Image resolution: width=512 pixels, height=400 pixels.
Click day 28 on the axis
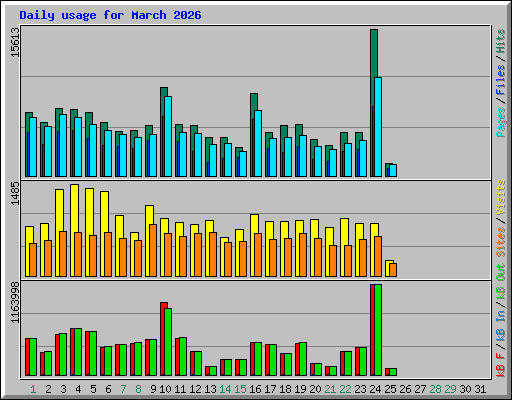(435, 389)
